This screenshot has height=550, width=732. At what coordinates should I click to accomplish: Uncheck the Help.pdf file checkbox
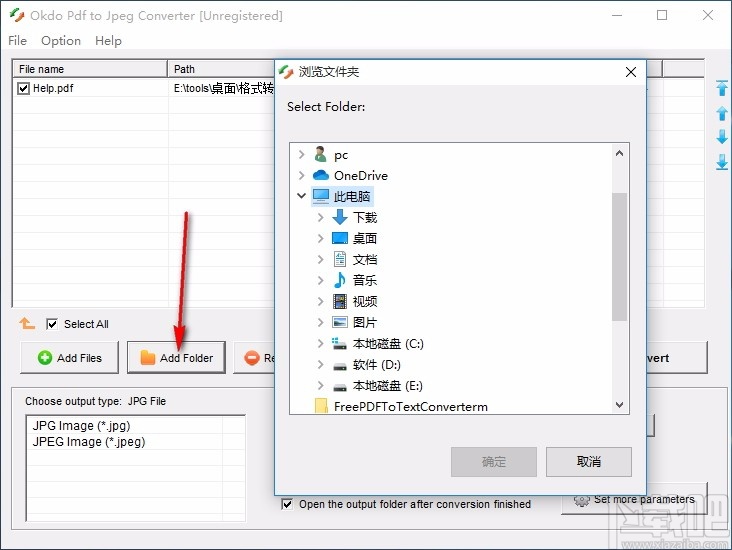point(23,88)
